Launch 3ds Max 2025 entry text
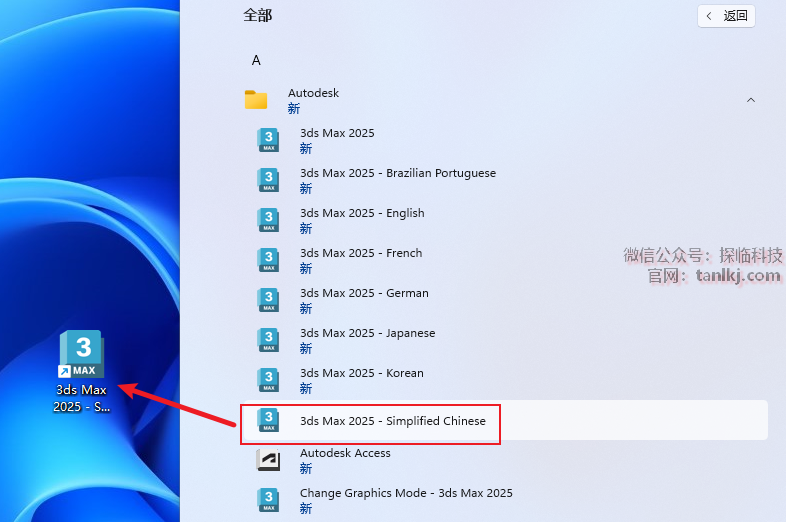The image size is (786, 522). [x=337, y=133]
